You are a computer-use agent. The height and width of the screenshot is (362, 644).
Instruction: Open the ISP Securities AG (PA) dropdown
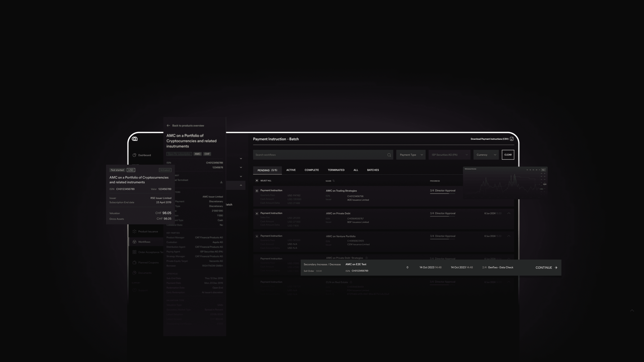449,155
